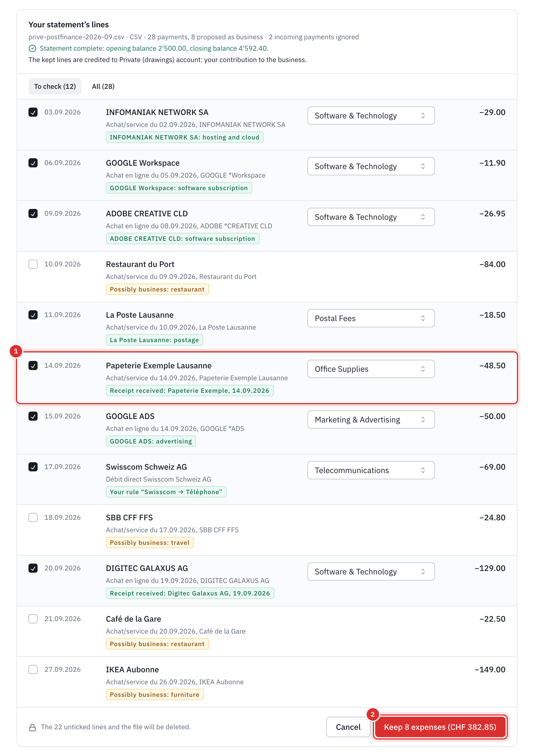Tick the IKEA Aubonne checkbox
The image size is (534, 756).
tap(33, 669)
